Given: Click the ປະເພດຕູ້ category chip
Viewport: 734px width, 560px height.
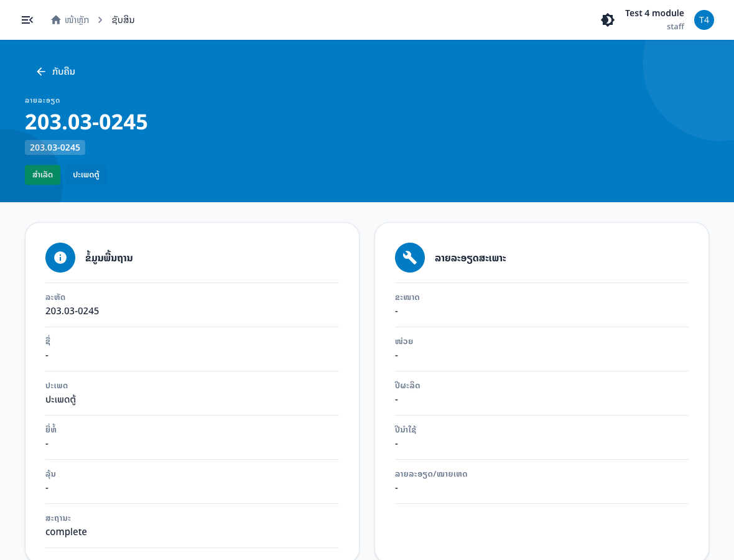Looking at the screenshot, I should tap(86, 175).
